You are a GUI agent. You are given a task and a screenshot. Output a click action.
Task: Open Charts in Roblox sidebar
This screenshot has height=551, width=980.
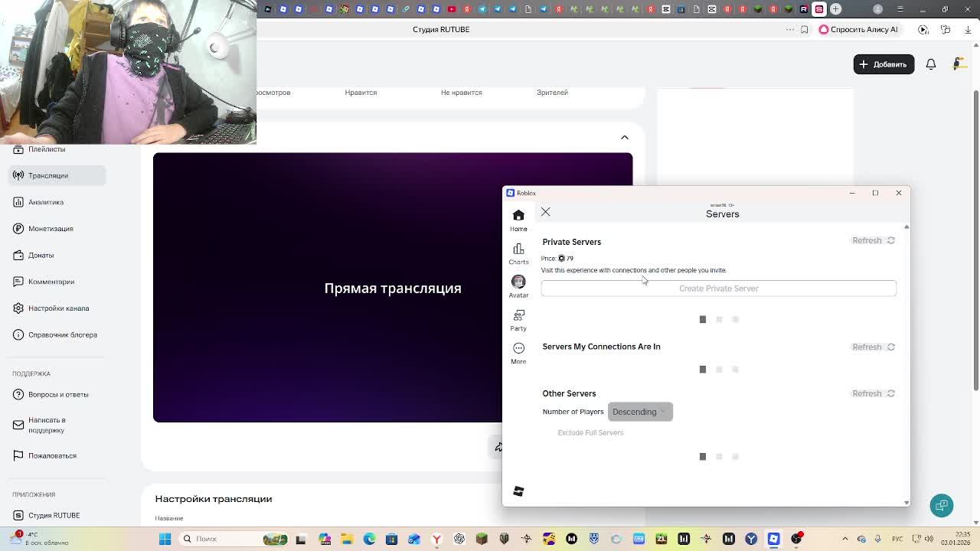point(518,253)
